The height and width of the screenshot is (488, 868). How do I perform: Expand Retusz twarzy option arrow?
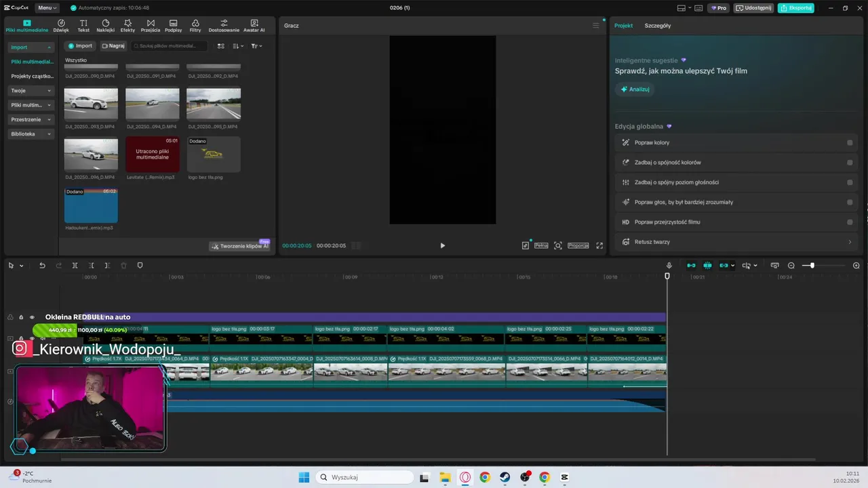[850, 242]
